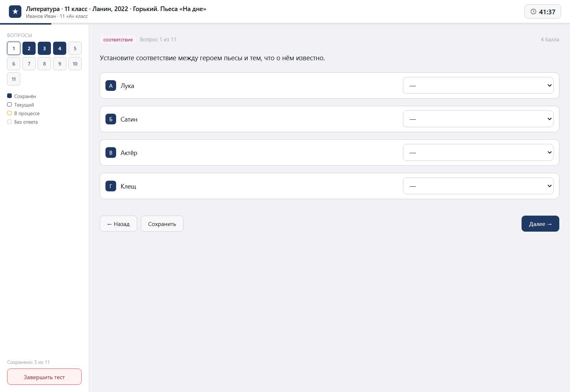This screenshot has width=570, height=392.
Task: Go to next question with Далее
Action: [540, 224]
